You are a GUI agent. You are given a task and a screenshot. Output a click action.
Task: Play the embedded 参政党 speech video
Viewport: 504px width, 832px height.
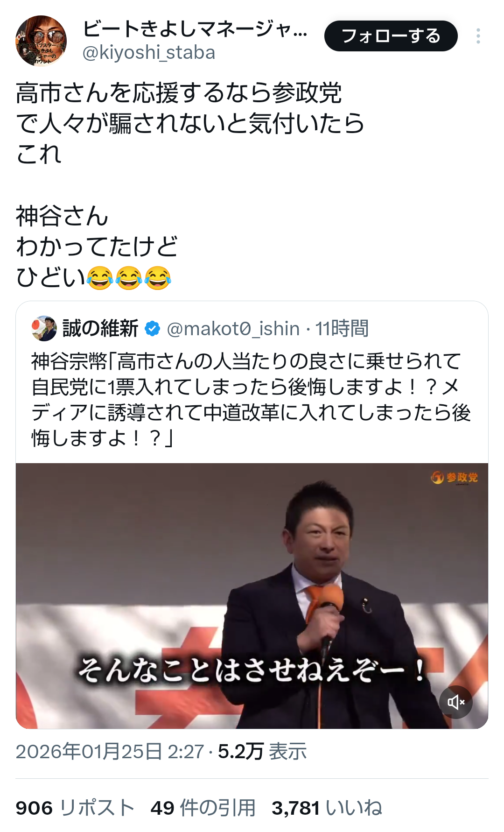pos(252,596)
